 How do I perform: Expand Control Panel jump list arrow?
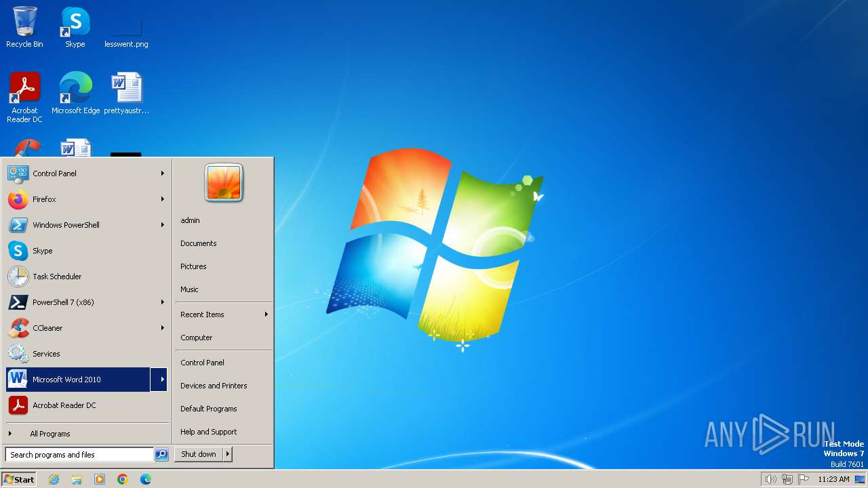click(x=163, y=174)
